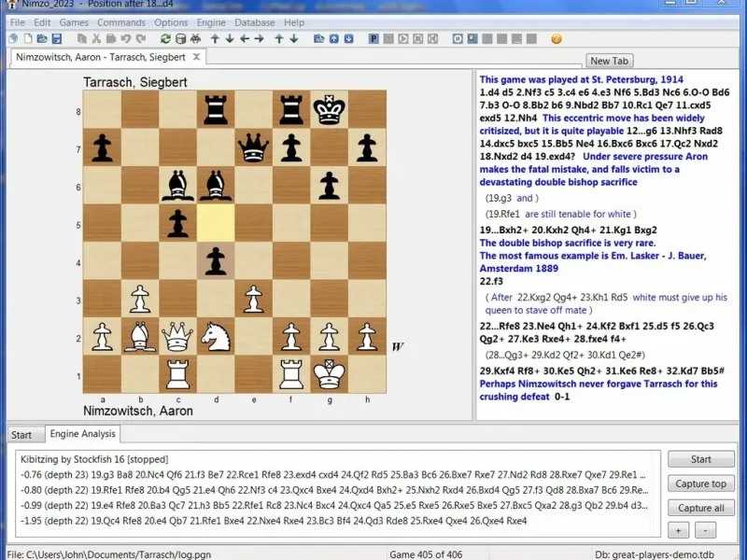
Task: Click the new file icon in the toolbar
Action: [x=28, y=39]
